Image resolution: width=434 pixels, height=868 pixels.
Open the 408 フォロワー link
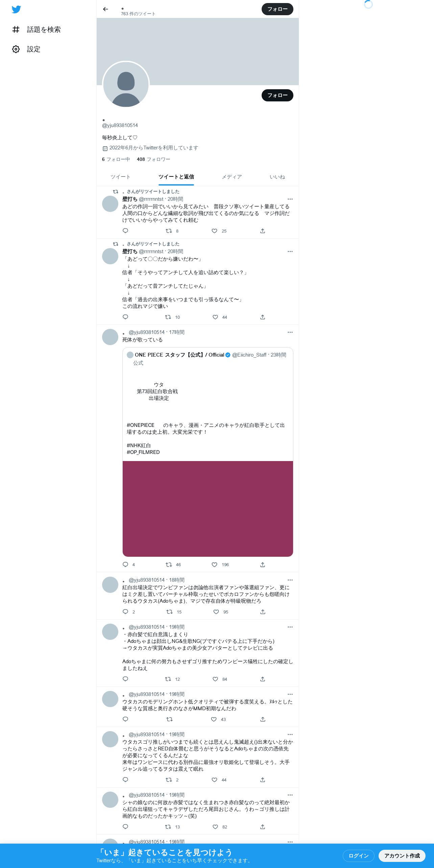pyautogui.click(x=153, y=159)
